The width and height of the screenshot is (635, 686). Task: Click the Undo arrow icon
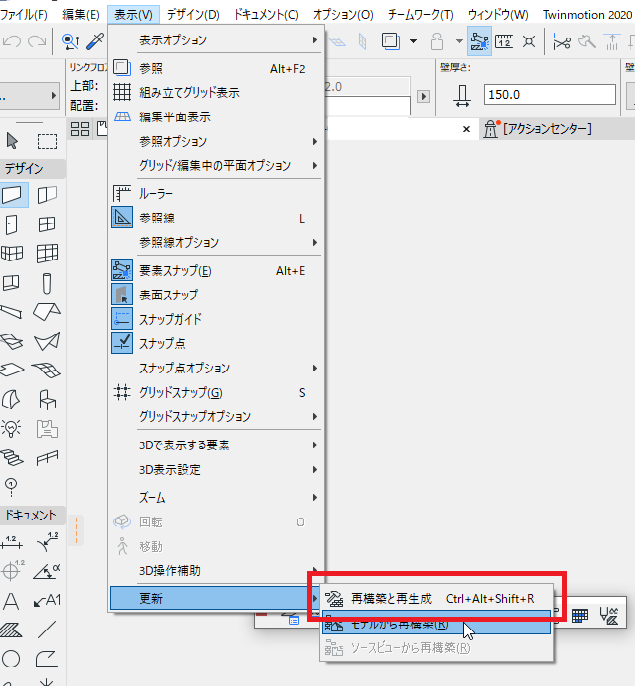tap(12, 42)
